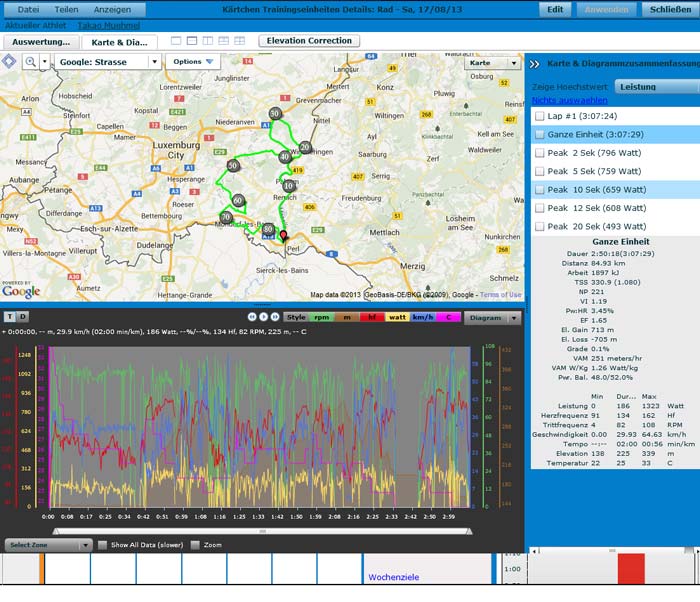This screenshot has height=602, width=700.
Task: Select the two-column layout icon
Action: coord(208,41)
